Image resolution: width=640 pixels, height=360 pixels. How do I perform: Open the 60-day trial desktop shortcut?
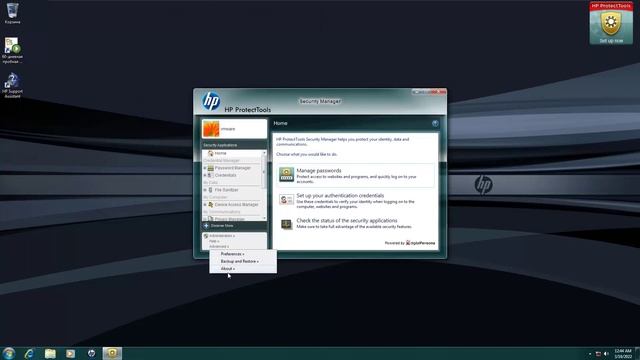coord(12,50)
